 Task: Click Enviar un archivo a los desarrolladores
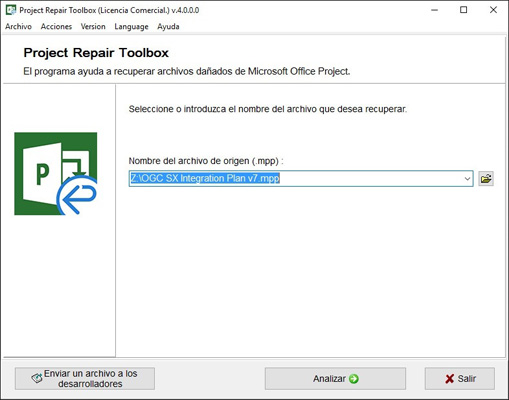85,379
